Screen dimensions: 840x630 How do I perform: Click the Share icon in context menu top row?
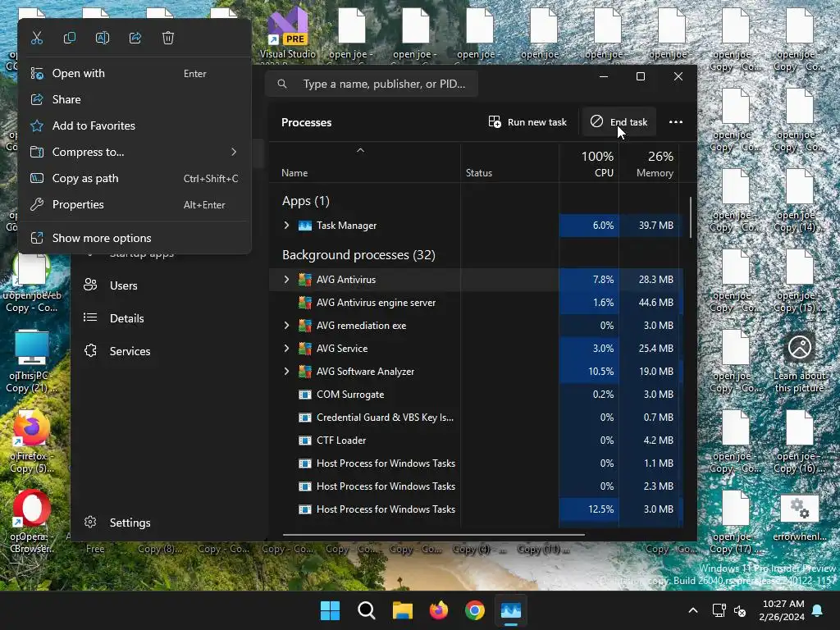tap(135, 38)
